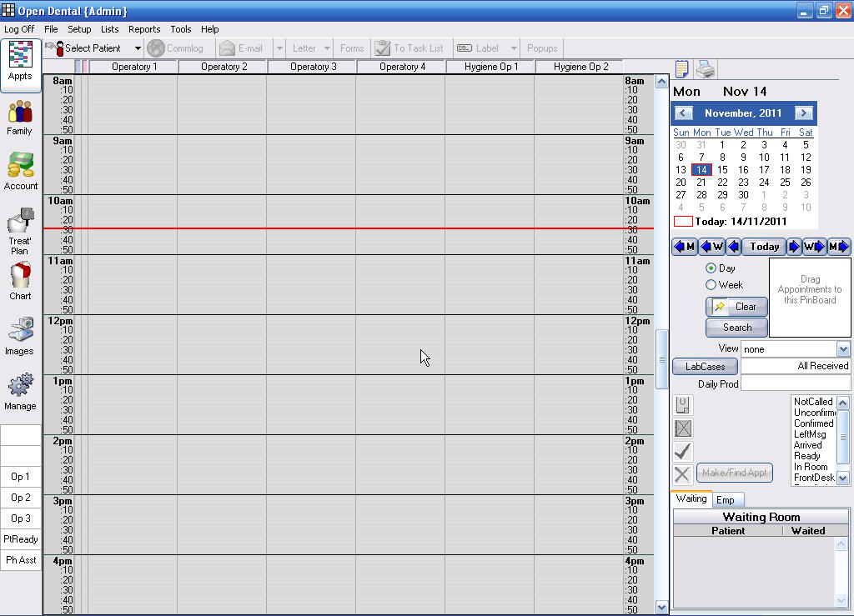Click the Daily Prod input field

pyautogui.click(x=795, y=383)
